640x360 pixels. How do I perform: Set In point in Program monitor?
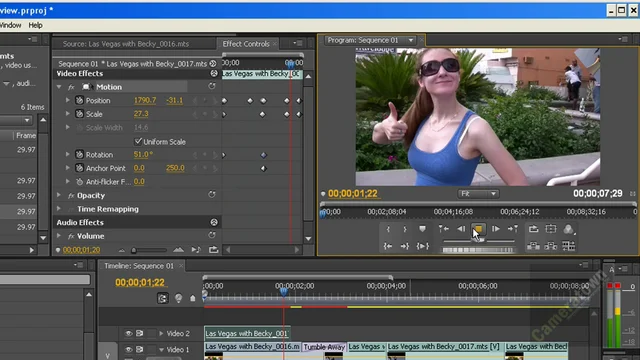388,229
